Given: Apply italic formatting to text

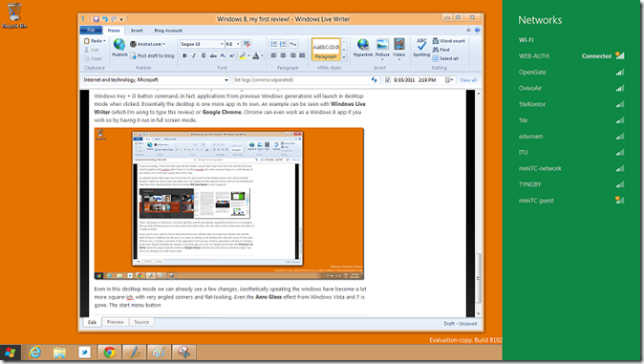Looking at the screenshot, I should click(194, 55).
